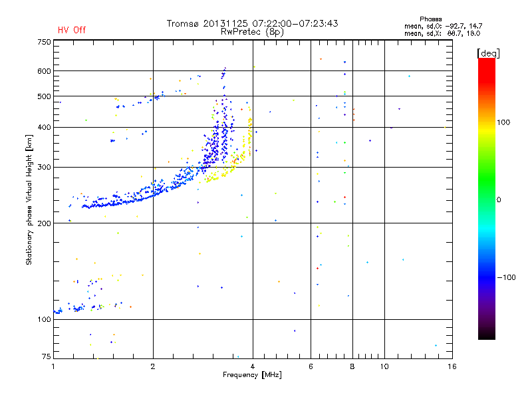
Task: Click the "750" height tick label
Action: coord(44,42)
